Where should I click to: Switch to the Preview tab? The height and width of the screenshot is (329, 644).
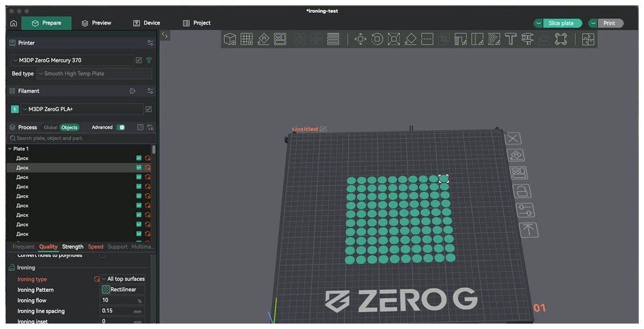(96, 23)
